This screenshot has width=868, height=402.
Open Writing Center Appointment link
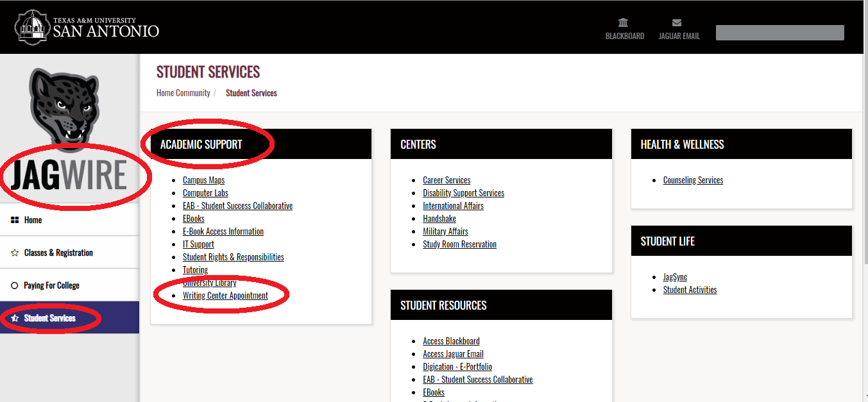click(225, 296)
